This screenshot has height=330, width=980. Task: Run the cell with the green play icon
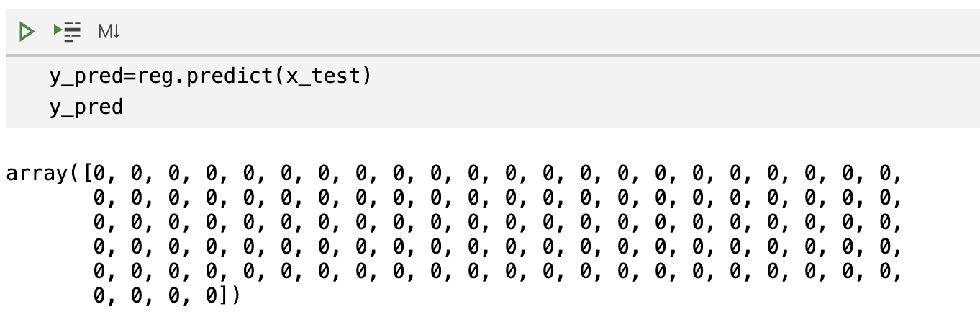coord(27,32)
